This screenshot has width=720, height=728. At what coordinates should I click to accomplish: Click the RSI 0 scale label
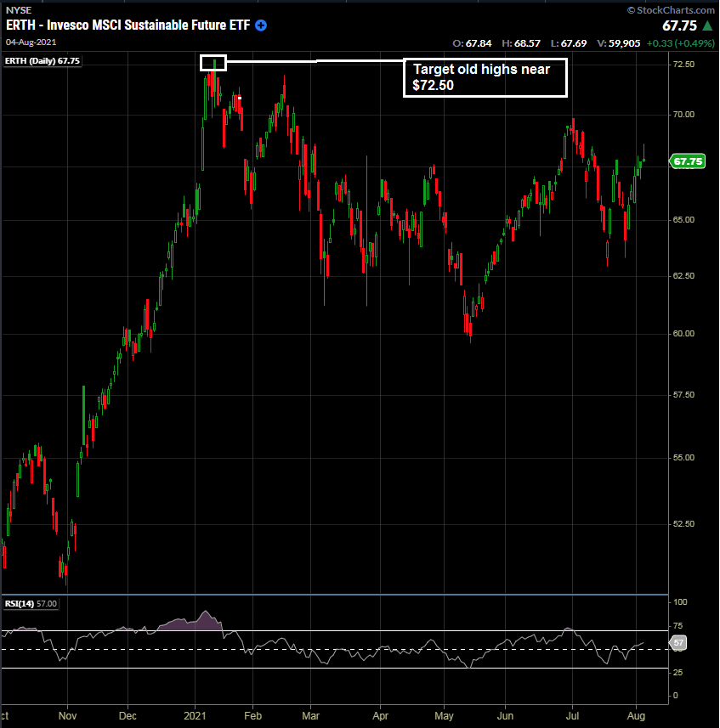pyautogui.click(x=676, y=696)
